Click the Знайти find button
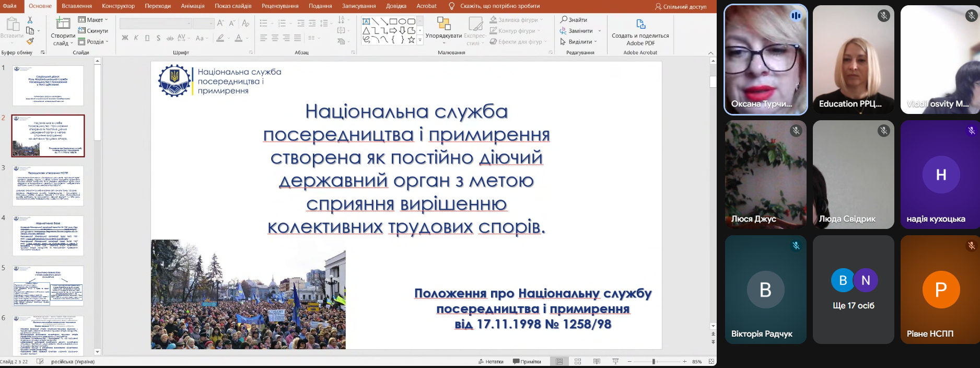Image resolution: width=980 pixels, height=368 pixels. 574,20
